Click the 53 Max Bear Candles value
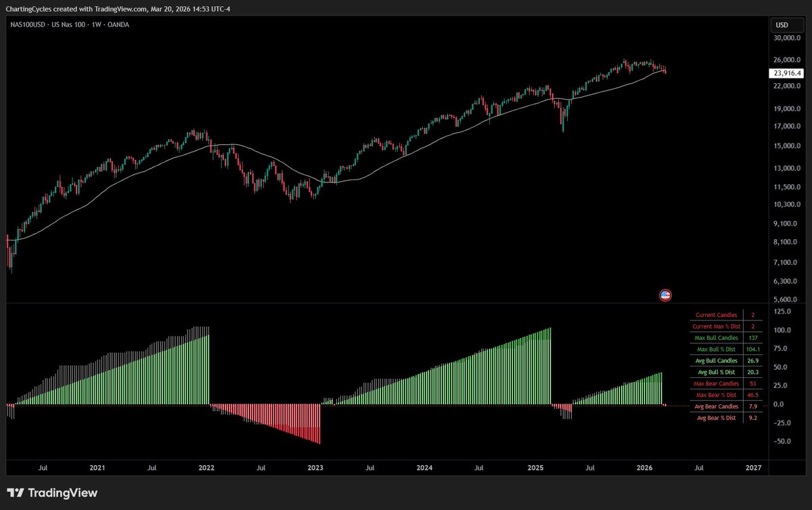 point(752,384)
